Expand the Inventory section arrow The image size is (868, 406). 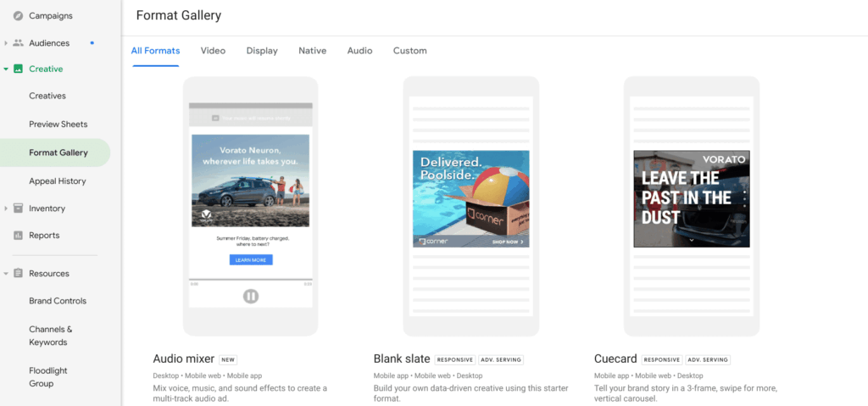click(x=6, y=209)
